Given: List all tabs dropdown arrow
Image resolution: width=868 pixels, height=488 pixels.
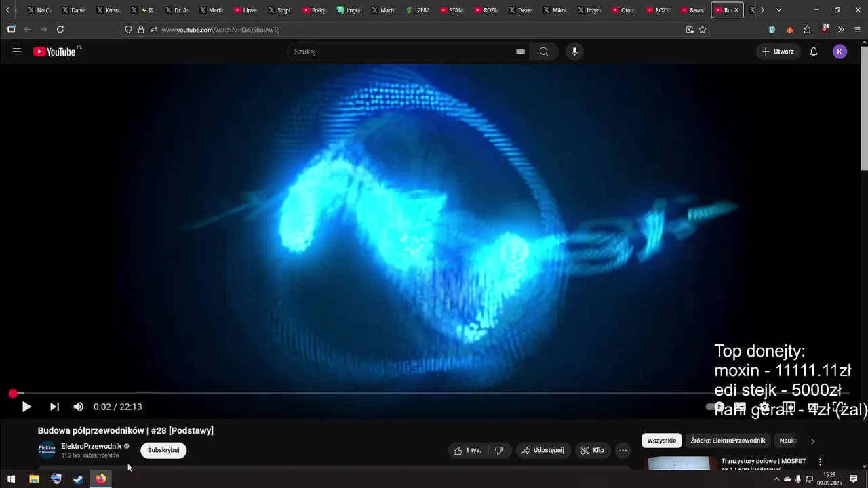Looking at the screenshot, I should click(778, 10).
